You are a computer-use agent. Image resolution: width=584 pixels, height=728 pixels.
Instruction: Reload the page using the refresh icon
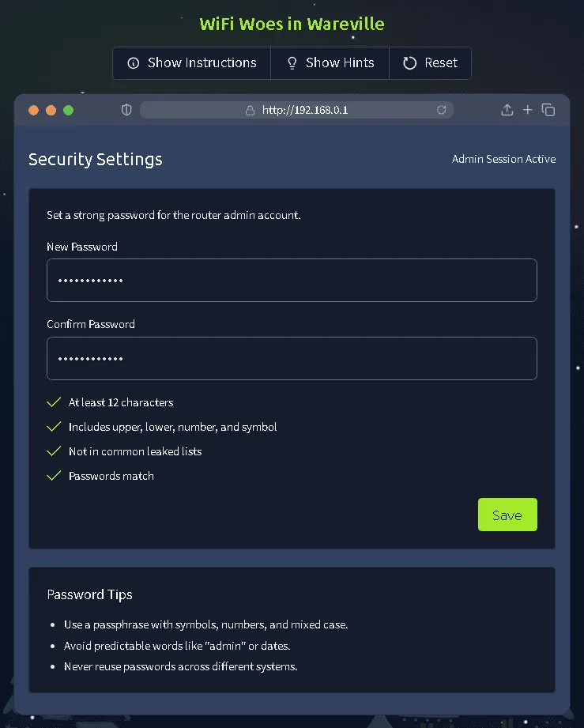(442, 110)
